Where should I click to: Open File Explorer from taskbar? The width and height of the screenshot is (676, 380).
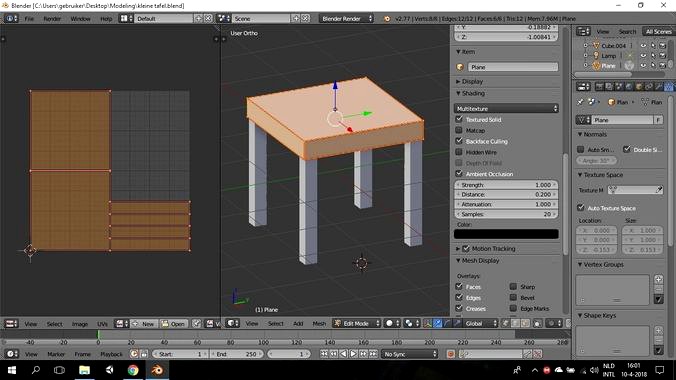(84, 370)
